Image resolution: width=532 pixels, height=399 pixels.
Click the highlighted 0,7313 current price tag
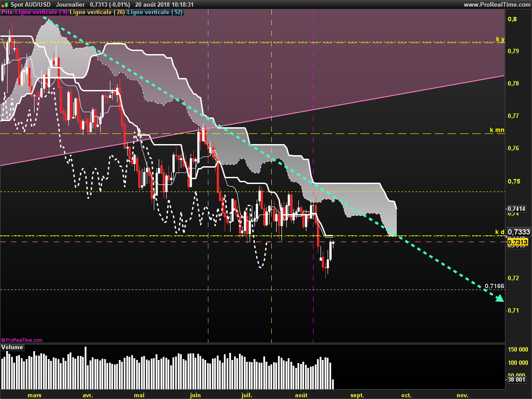coord(517,242)
